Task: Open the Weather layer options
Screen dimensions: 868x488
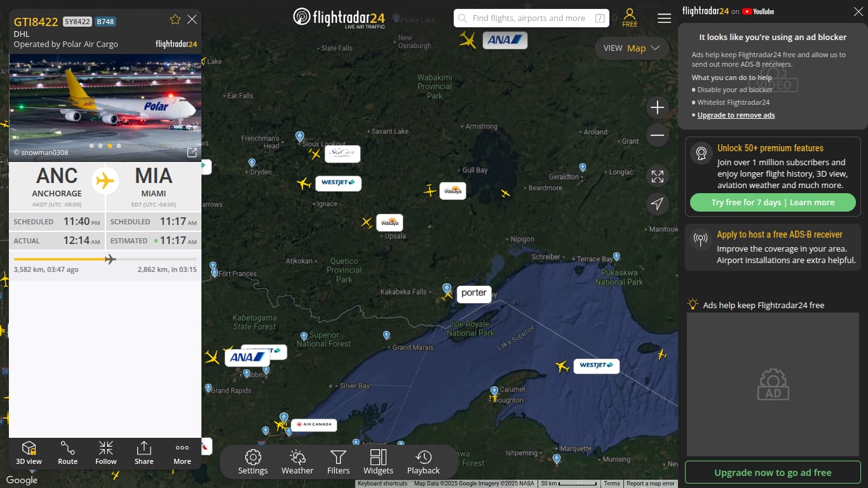Action: tap(297, 462)
